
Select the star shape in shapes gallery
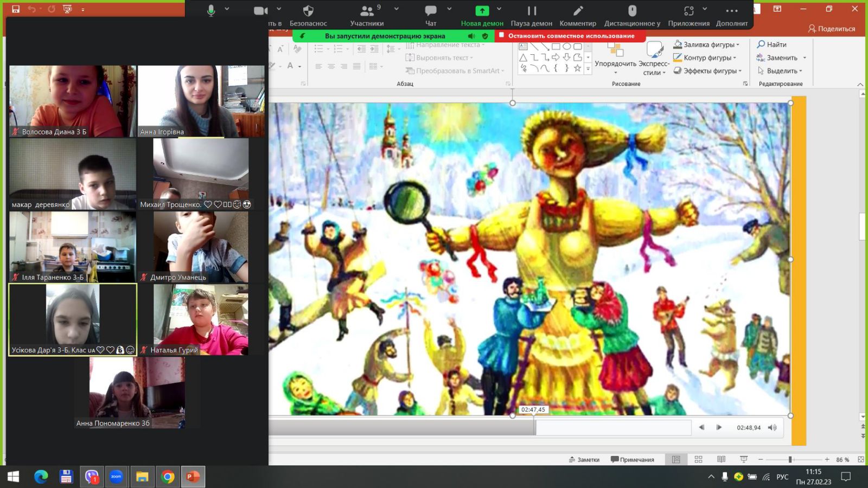tap(577, 68)
